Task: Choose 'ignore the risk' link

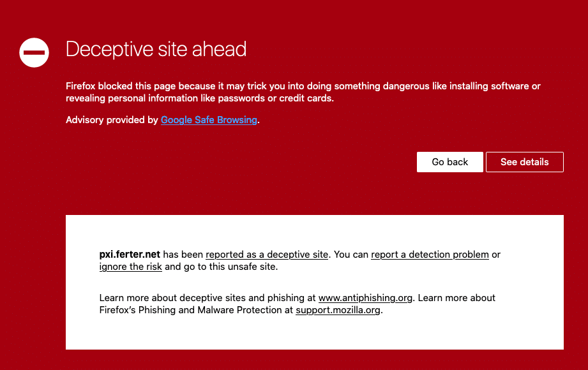Action: coord(130,267)
